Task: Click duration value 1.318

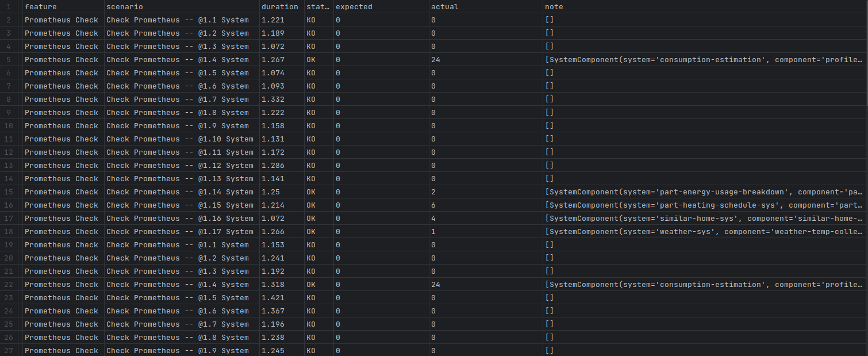Action: click(x=272, y=285)
